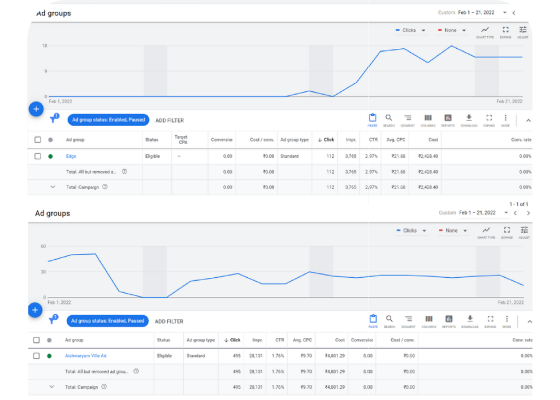Viewport: 560px width, 400px height.
Task: Open the Edge ad group link
Action: click(71, 156)
